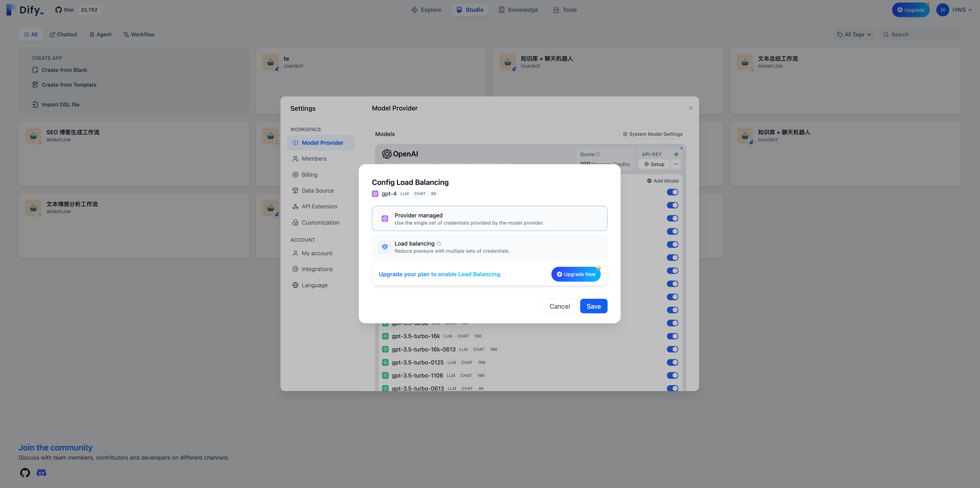This screenshot has width=980, height=488.
Task: Open API Extension settings
Action: point(321,207)
